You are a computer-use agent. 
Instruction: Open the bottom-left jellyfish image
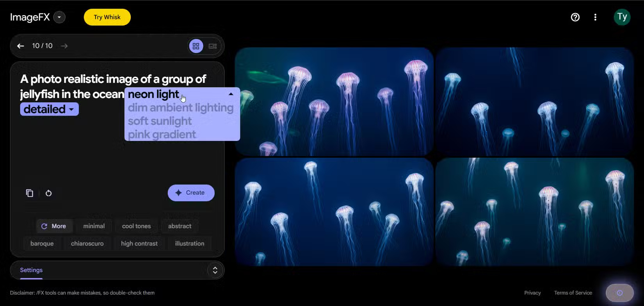point(334,212)
